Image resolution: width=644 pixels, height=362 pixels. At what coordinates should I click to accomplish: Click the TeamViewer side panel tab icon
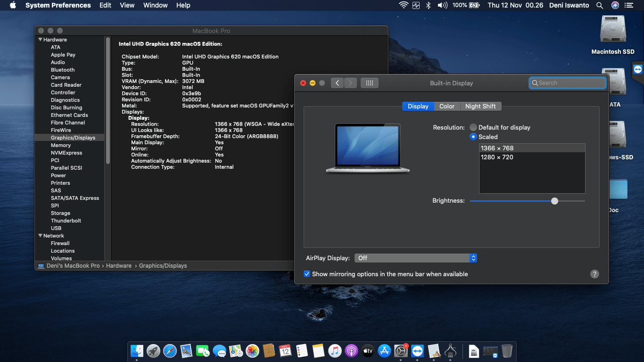(x=638, y=69)
